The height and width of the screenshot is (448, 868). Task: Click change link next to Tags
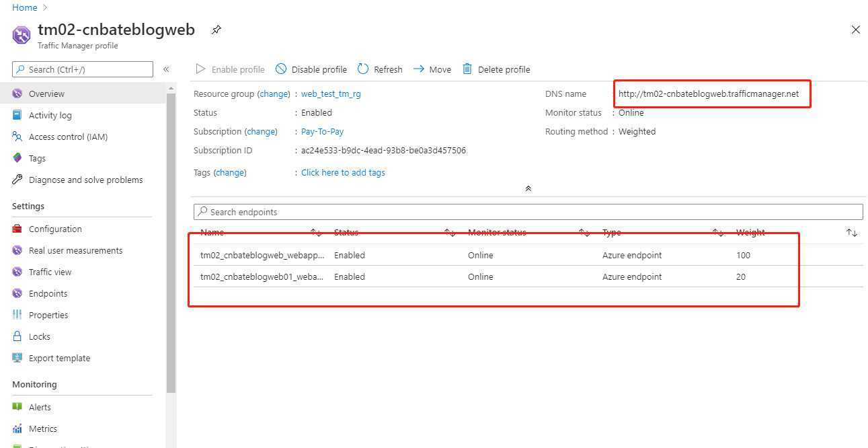[x=230, y=173]
